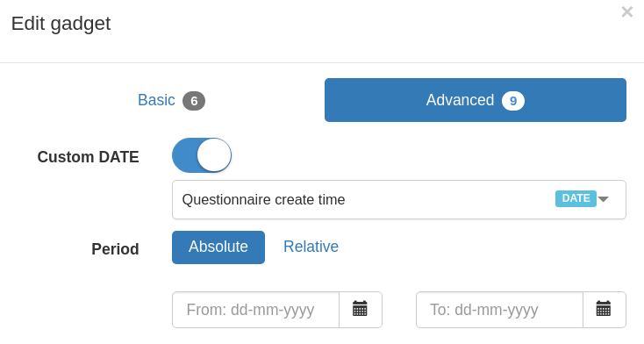Focus the From: dd-mm-yyyy input

256,310
